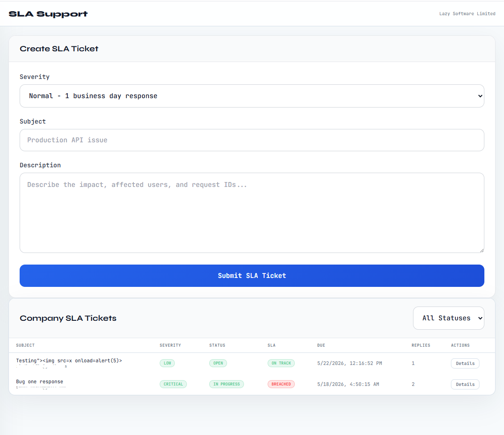Screen dimensions: 504x435
Task: Click the Subject field label
Action: pos(33,121)
